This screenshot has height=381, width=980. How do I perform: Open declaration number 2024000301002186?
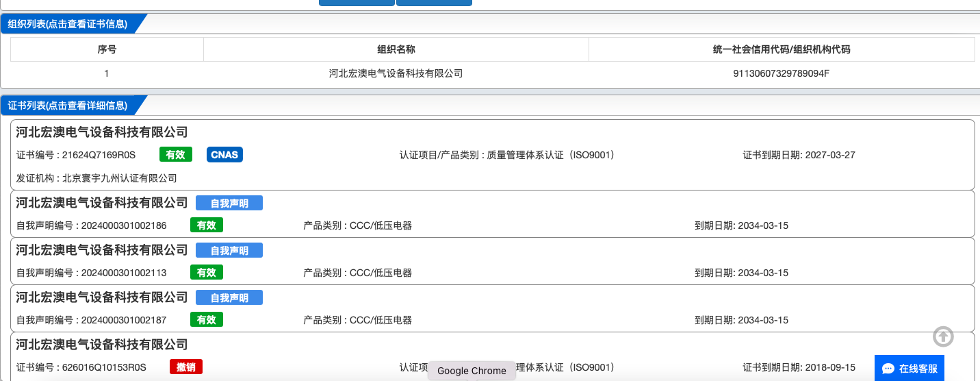(124, 225)
